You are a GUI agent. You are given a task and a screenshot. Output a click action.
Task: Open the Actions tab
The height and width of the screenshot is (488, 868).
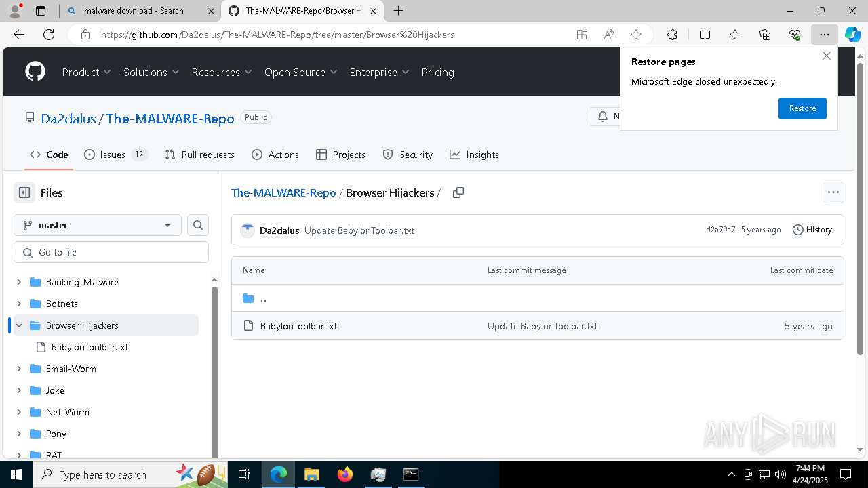275,155
